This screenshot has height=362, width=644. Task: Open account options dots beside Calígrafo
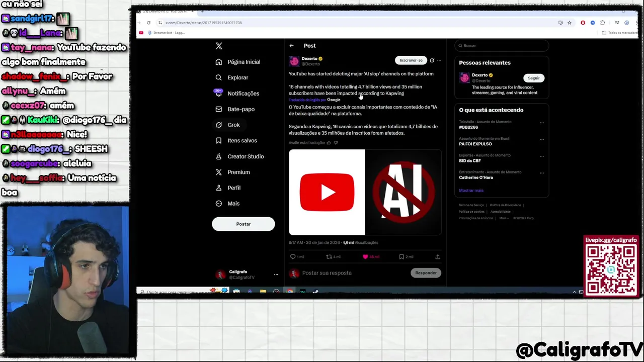pyautogui.click(x=276, y=275)
